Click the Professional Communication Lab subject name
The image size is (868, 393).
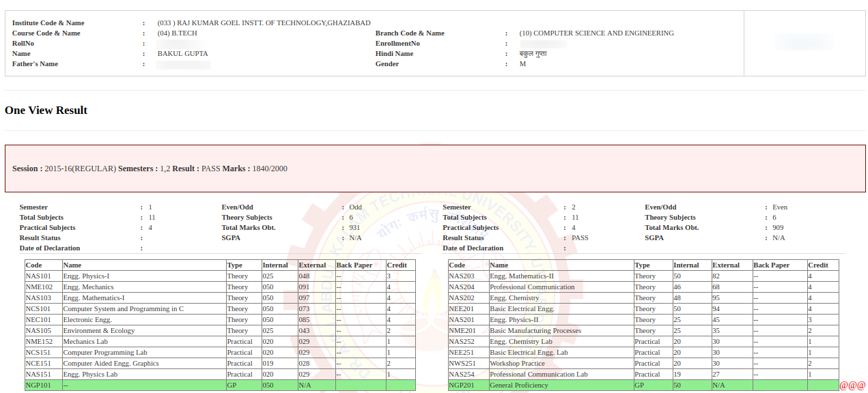tap(538, 375)
